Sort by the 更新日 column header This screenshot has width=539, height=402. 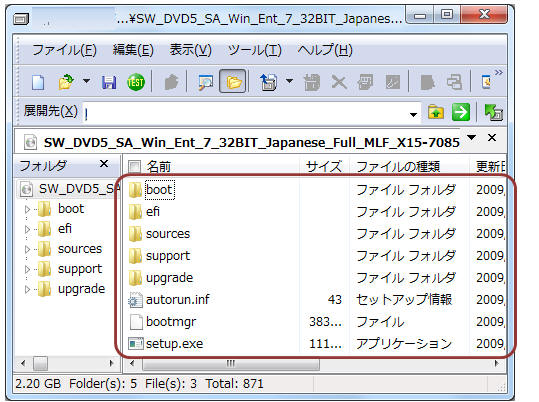tap(490, 166)
